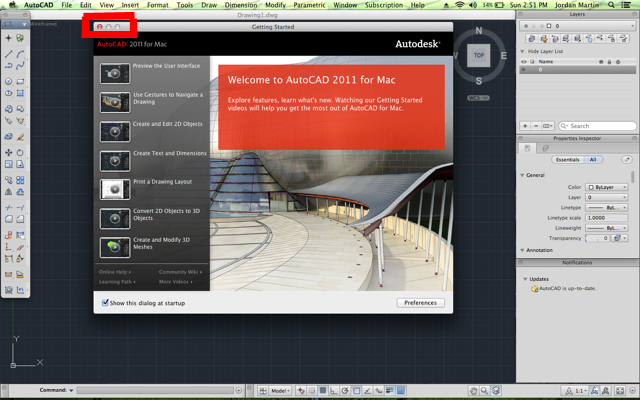Play the Create and Edit 2D Objects video

pos(115,131)
